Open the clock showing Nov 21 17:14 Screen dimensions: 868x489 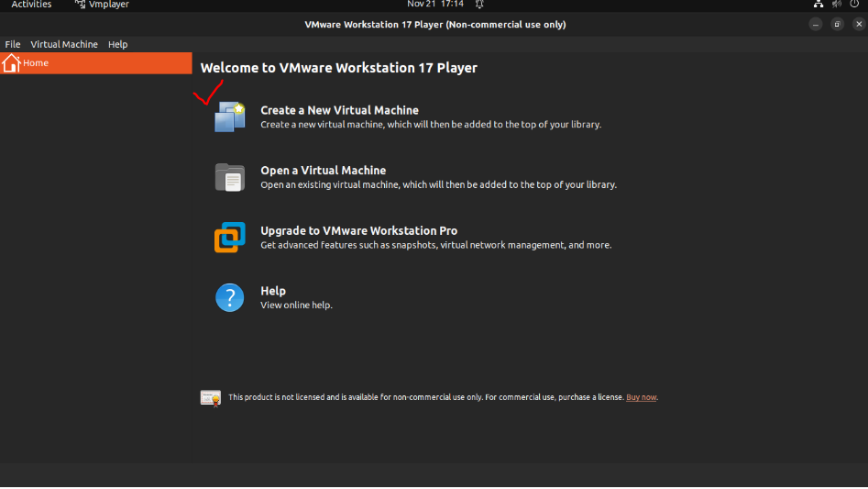435,5
